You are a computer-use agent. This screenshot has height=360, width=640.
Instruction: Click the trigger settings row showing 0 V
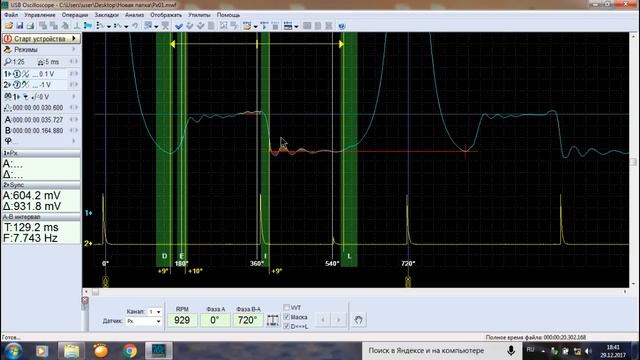click(41, 97)
